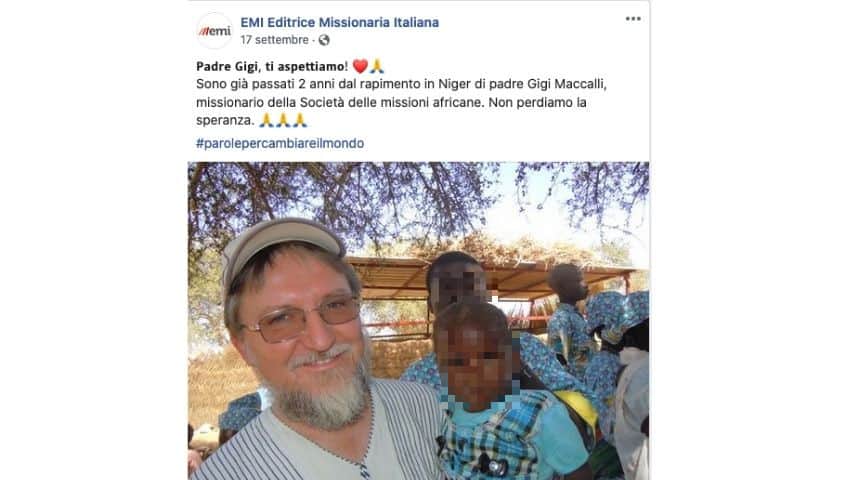Click the globe public-visibility icon
Screen dimensions: 854x480
click(324, 40)
